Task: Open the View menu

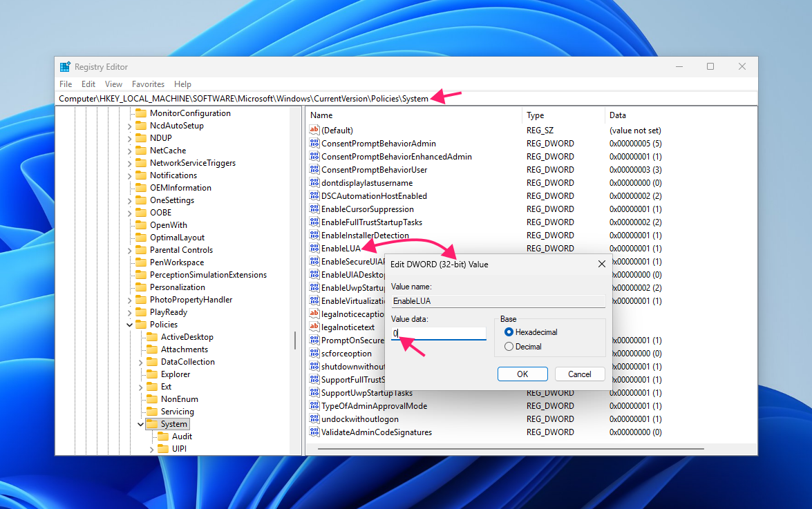Action: coord(113,84)
